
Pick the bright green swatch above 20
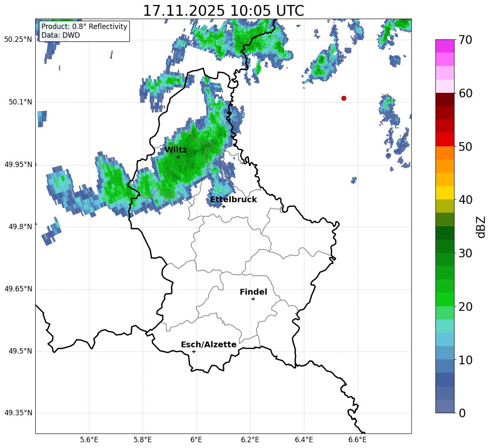click(445, 299)
